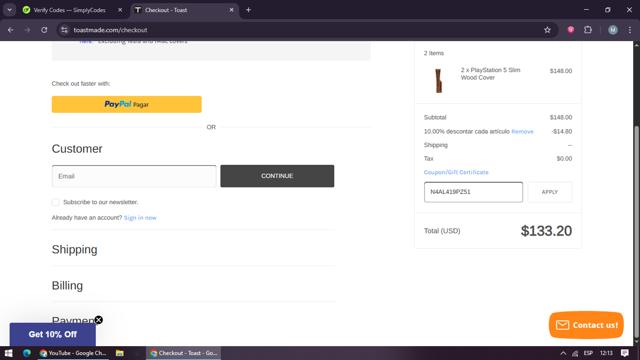Open the network tray icon
This screenshot has width=640, height=360.
[575, 353]
